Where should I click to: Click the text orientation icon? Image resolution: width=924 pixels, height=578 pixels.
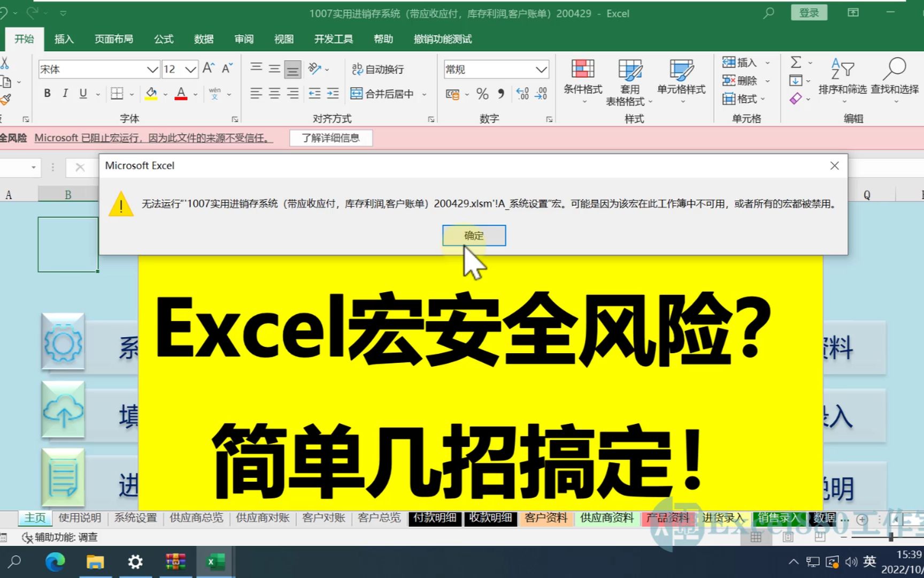315,69
